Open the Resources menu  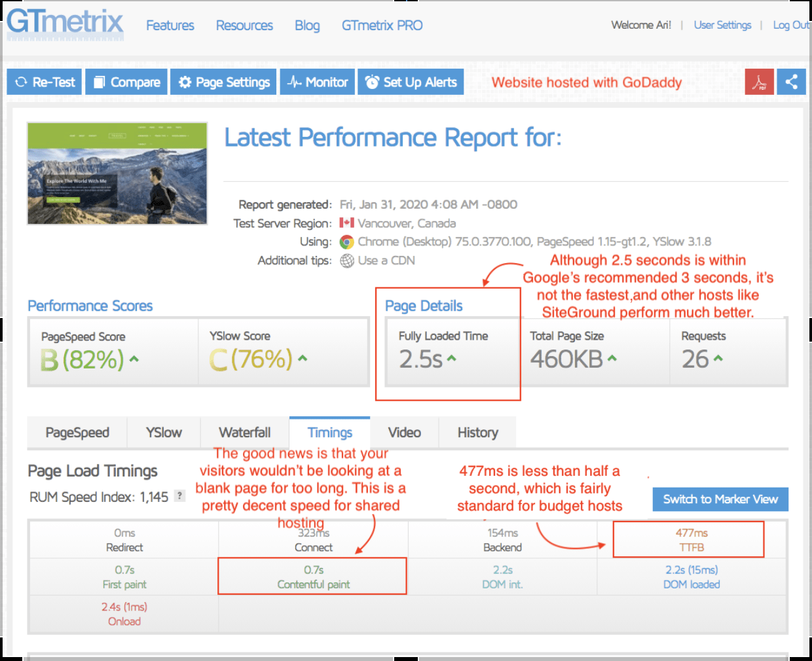pos(244,26)
